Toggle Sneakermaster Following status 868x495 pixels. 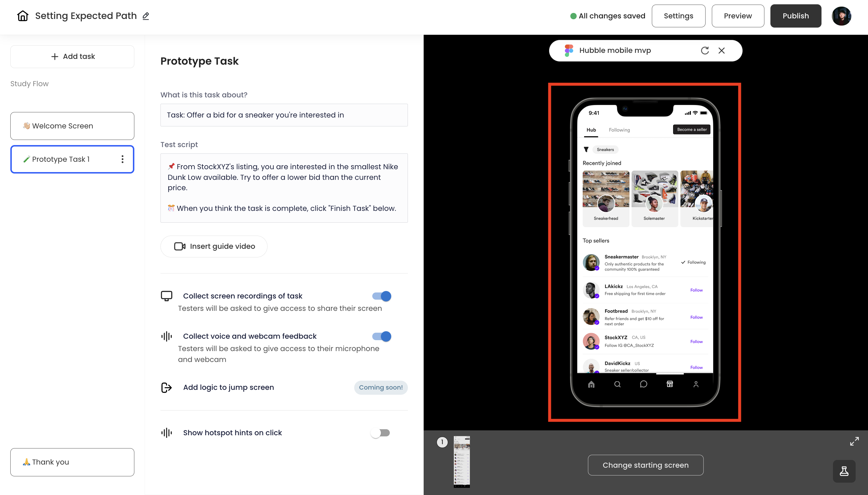point(693,262)
